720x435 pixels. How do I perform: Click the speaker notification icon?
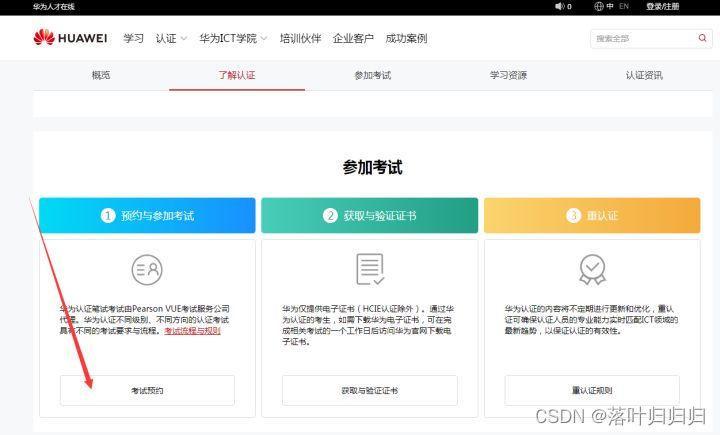(559, 6)
